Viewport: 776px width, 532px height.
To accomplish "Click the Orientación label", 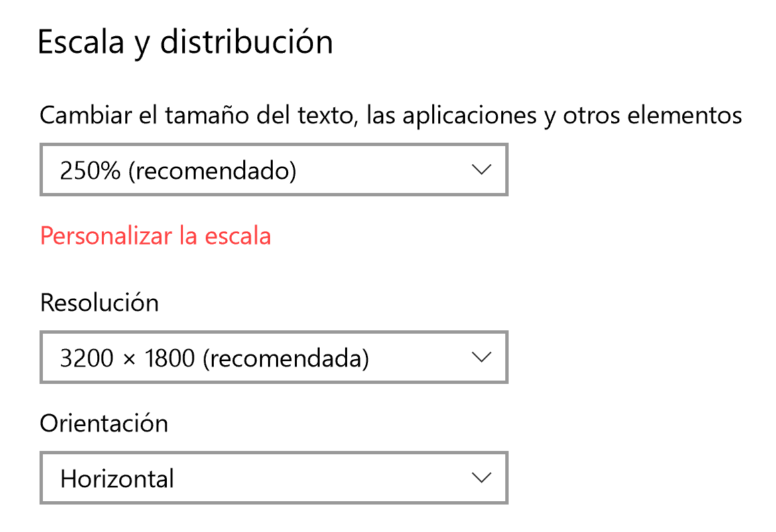I will coord(104,423).
